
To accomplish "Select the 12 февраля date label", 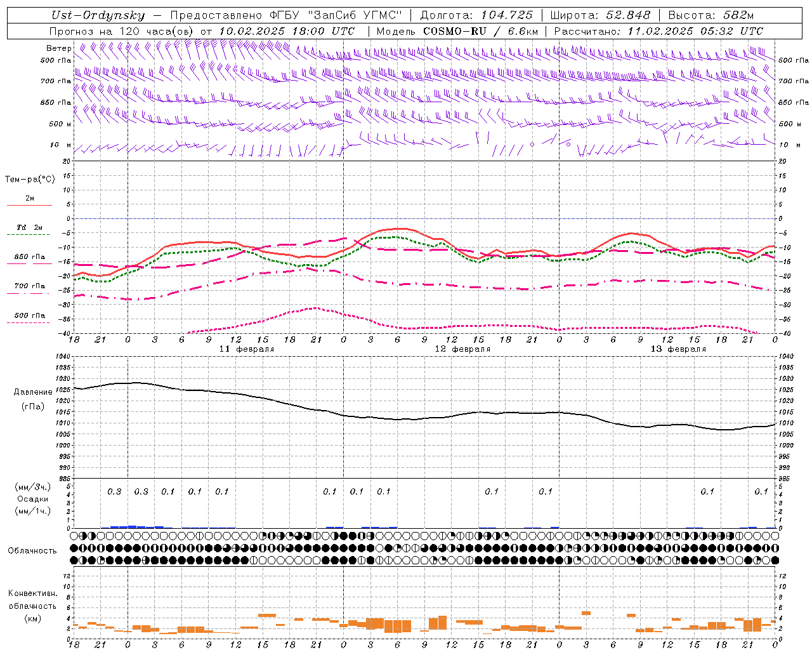I will pos(462,349).
